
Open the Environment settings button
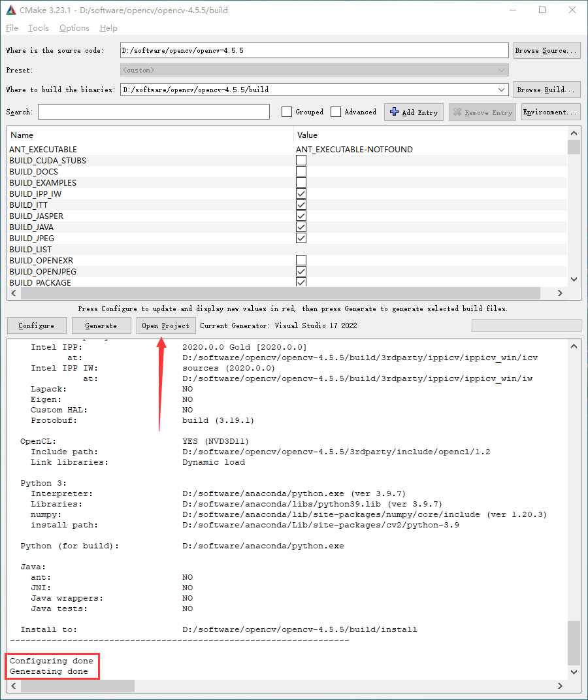point(551,112)
